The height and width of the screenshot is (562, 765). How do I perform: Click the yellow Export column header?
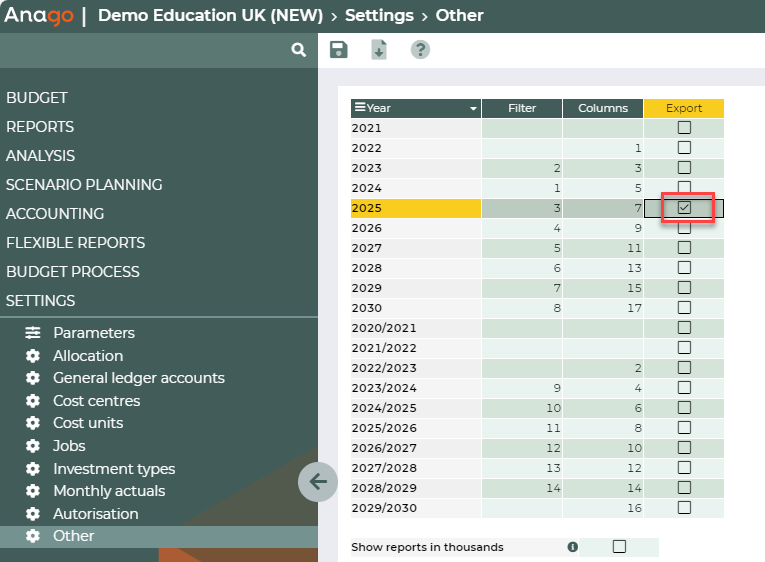click(x=684, y=108)
